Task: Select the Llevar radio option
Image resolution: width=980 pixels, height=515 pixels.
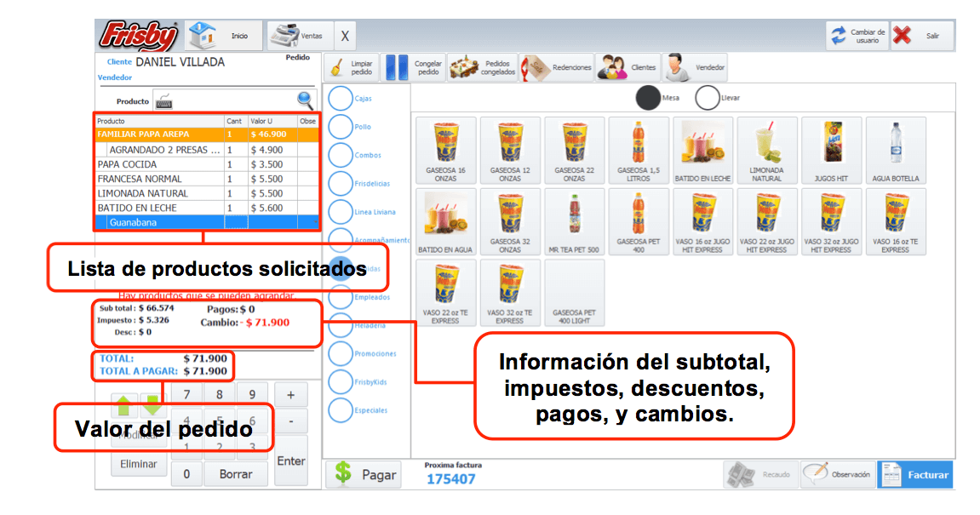Action: [x=707, y=98]
